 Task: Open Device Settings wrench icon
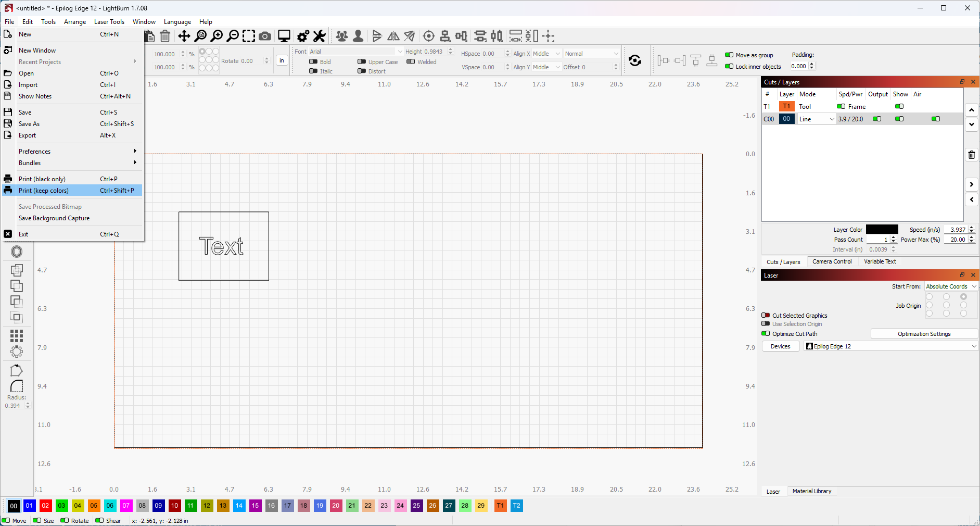click(319, 36)
